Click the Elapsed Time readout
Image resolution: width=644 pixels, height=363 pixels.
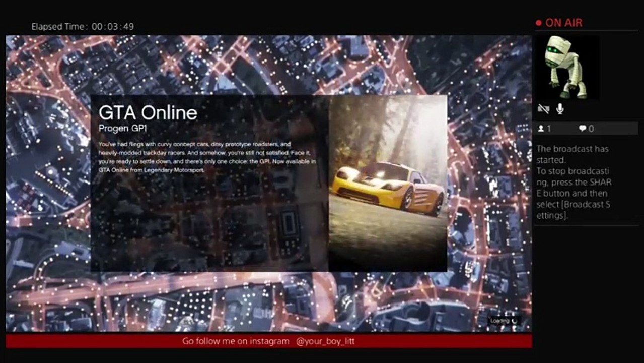click(83, 27)
